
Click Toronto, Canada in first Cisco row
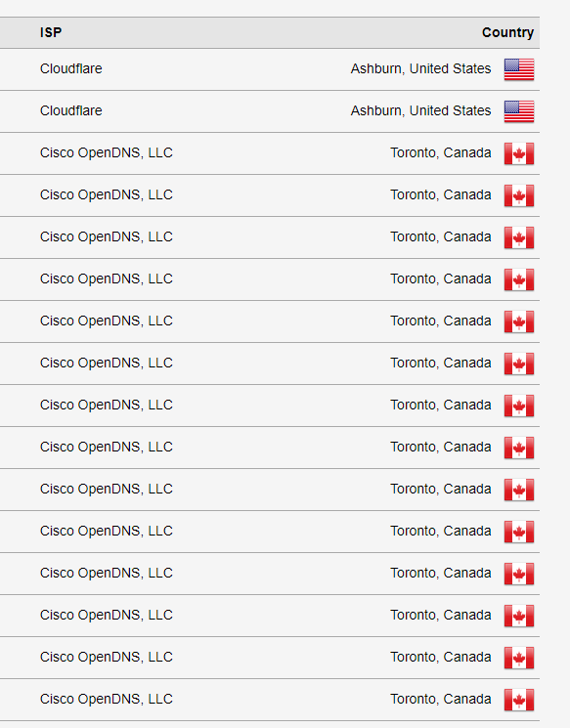[441, 152]
